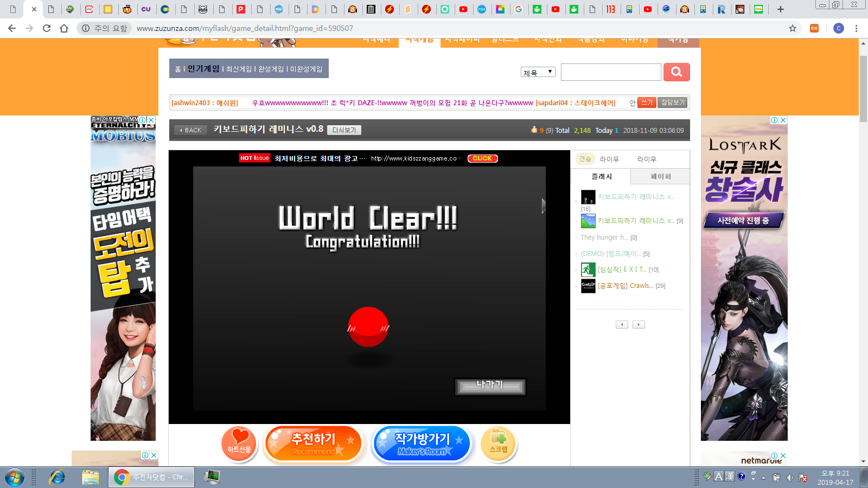
Task: Open the 플래시 tab
Action: pyautogui.click(x=601, y=176)
